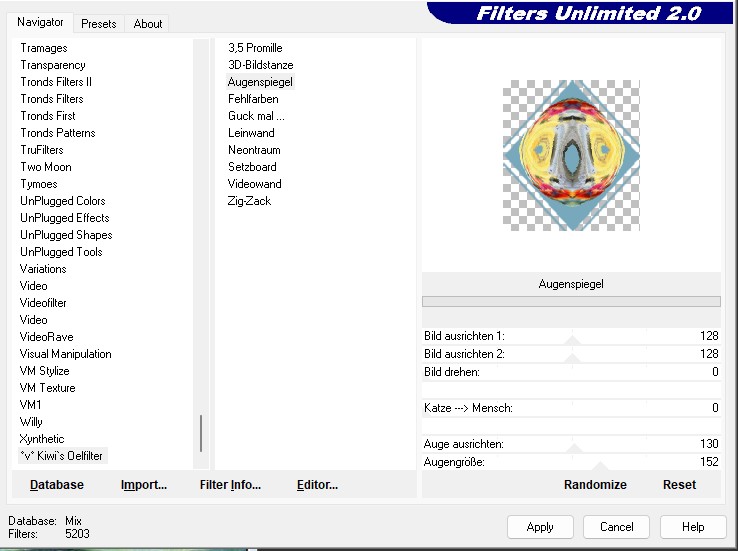
Task: Select the Tronds Patterns category
Action: [57, 133]
